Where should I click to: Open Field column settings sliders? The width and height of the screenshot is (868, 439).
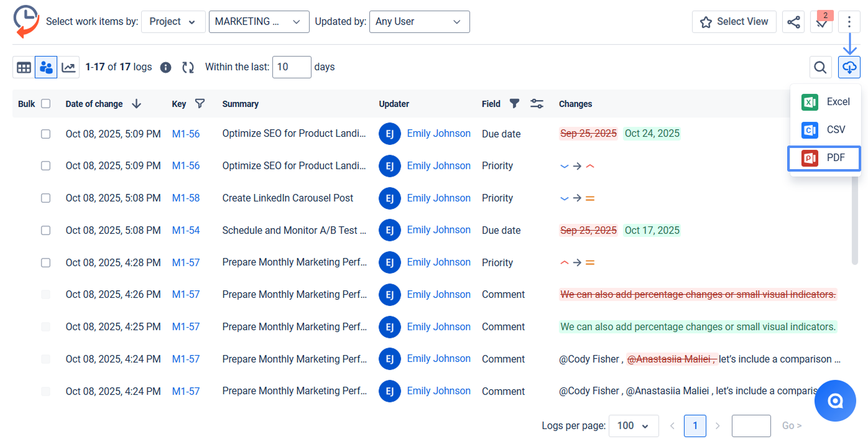point(537,104)
